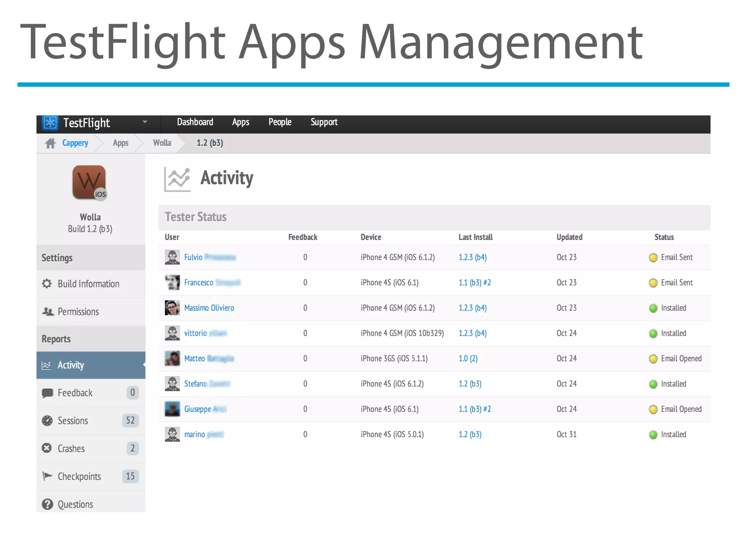Click the large Activity heading icon
The height and width of the screenshot is (560, 747).
point(177,179)
